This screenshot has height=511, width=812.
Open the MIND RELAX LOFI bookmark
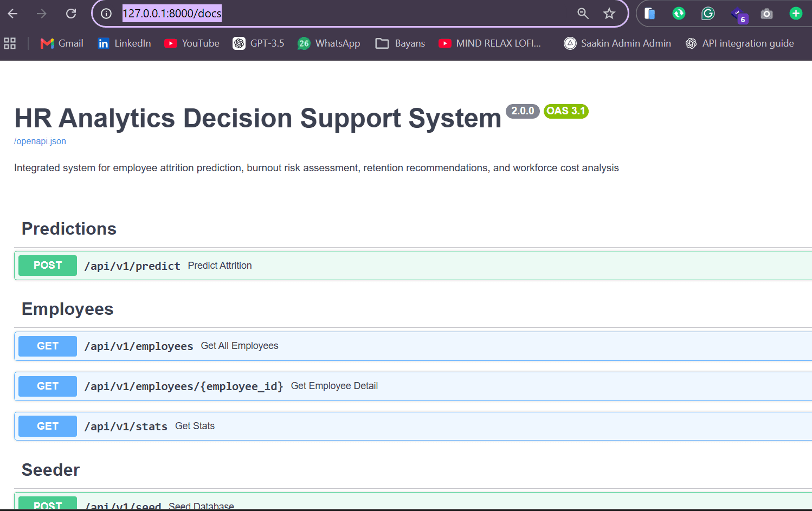[489, 43]
